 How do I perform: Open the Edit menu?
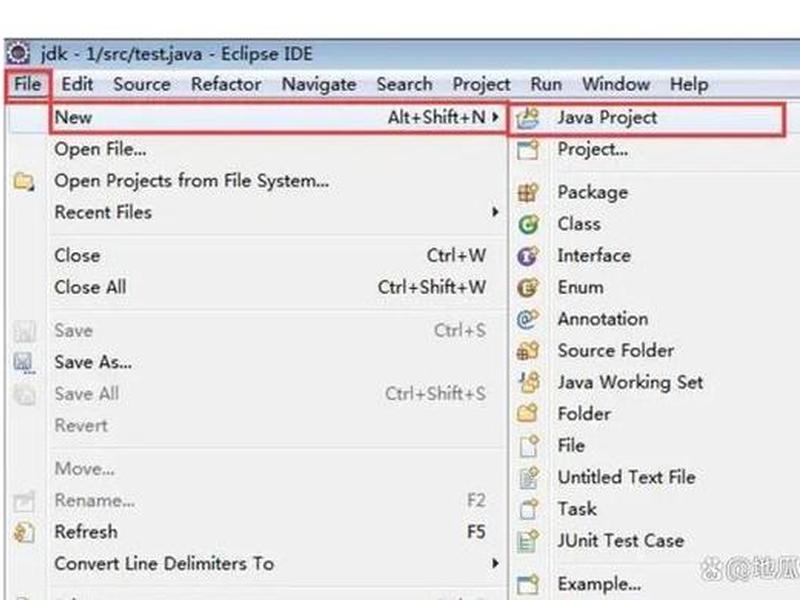[x=77, y=84]
